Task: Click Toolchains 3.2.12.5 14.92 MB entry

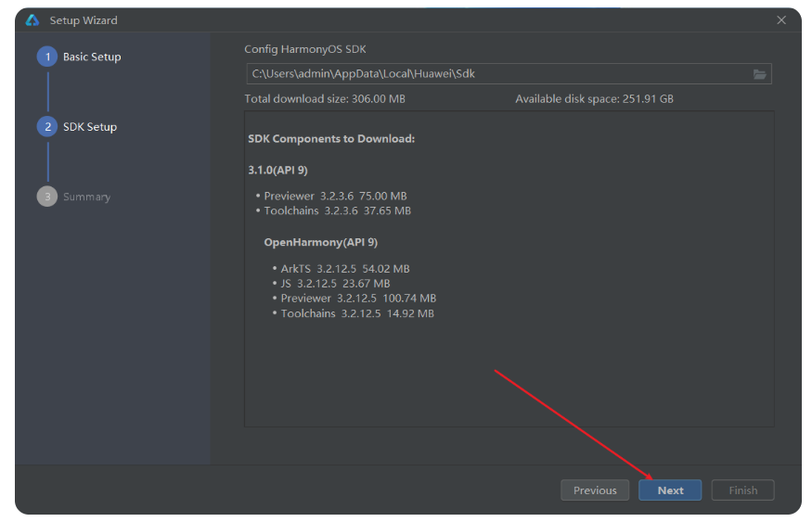Action: point(357,313)
